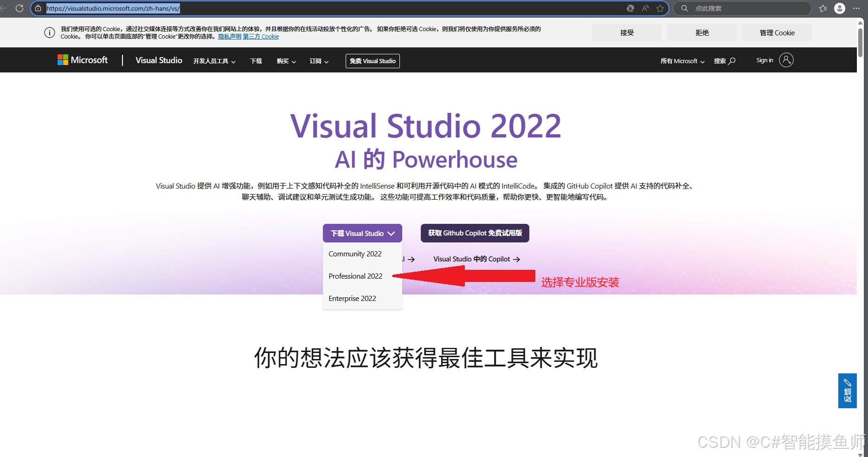Click the site security lock icon
868x457 pixels.
(x=39, y=8)
